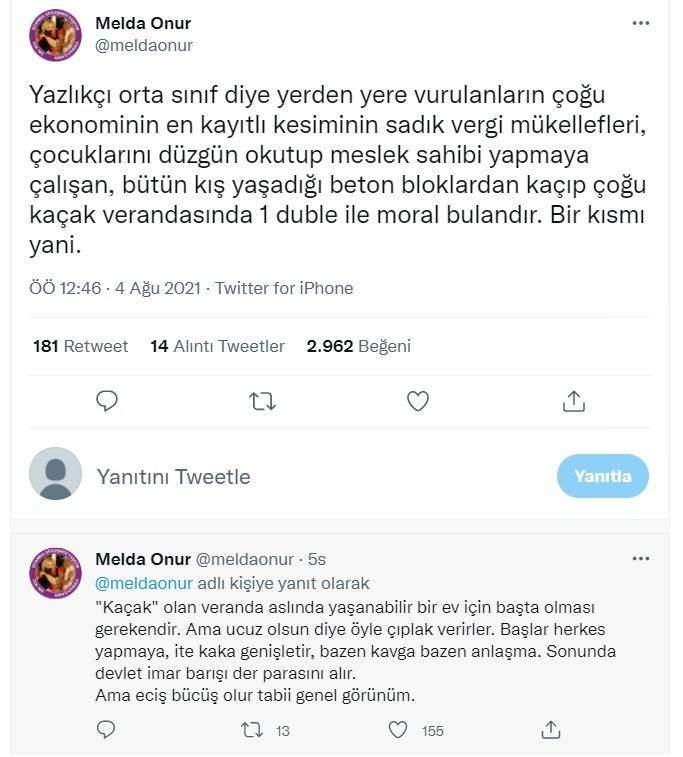Image resolution: width=683 pixels, height=757 pixels.
Task: Type in the Yanıtını Tweetle field
Action: click(300, 476)
